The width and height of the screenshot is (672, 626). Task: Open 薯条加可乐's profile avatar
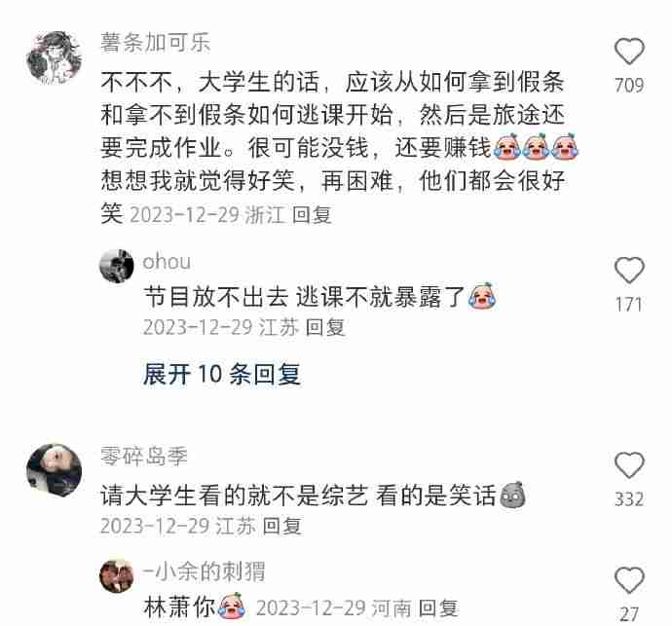tap(54, 57)
